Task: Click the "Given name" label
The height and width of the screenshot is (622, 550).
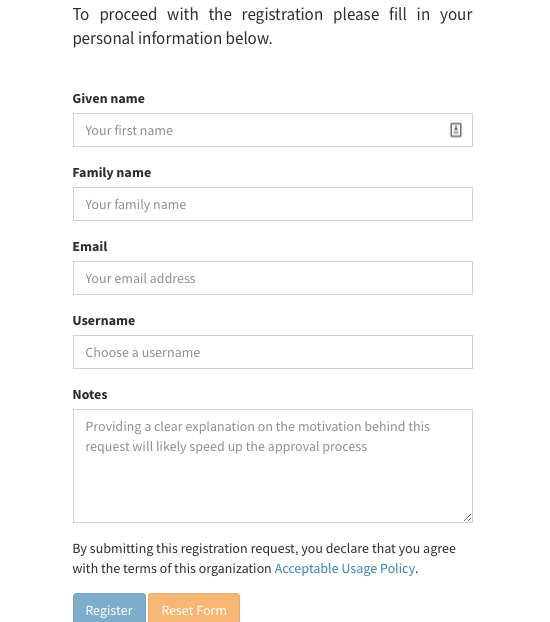Action: point(108,98)
